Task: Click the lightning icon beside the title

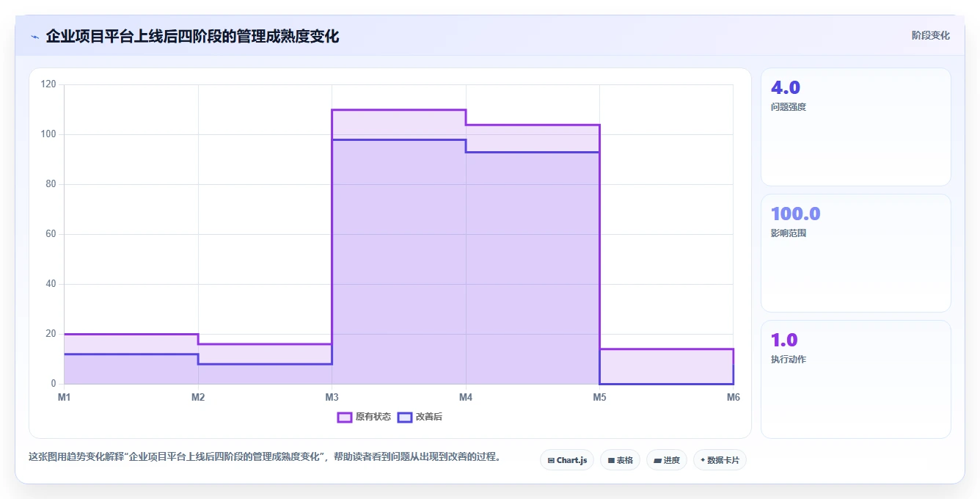Action: [34, 37]
